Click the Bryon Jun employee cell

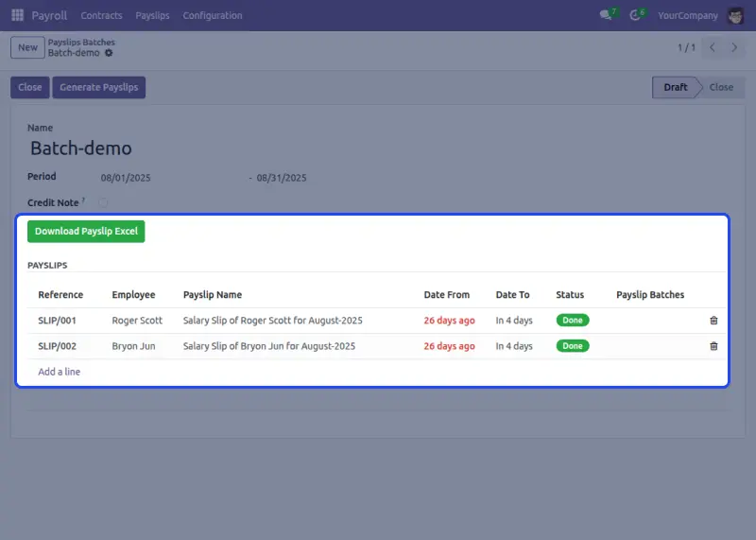133,346
